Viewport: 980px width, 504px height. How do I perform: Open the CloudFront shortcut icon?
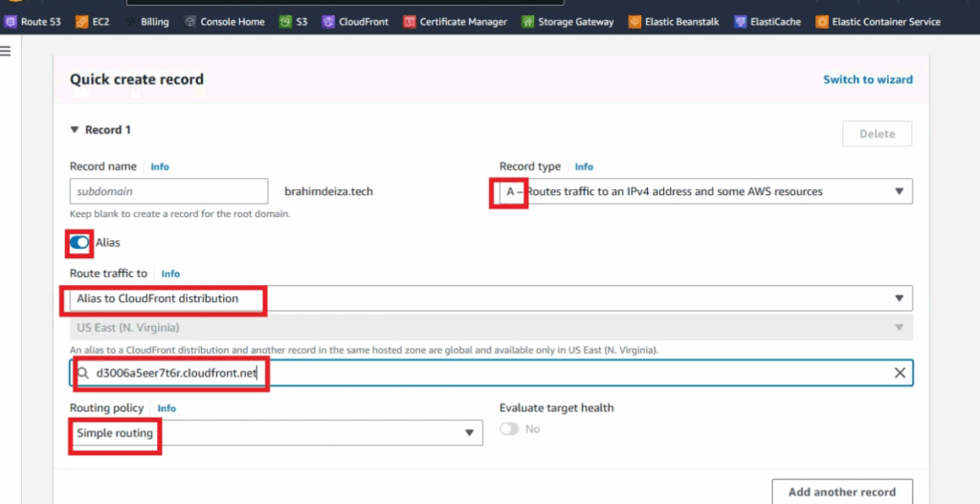328,22
